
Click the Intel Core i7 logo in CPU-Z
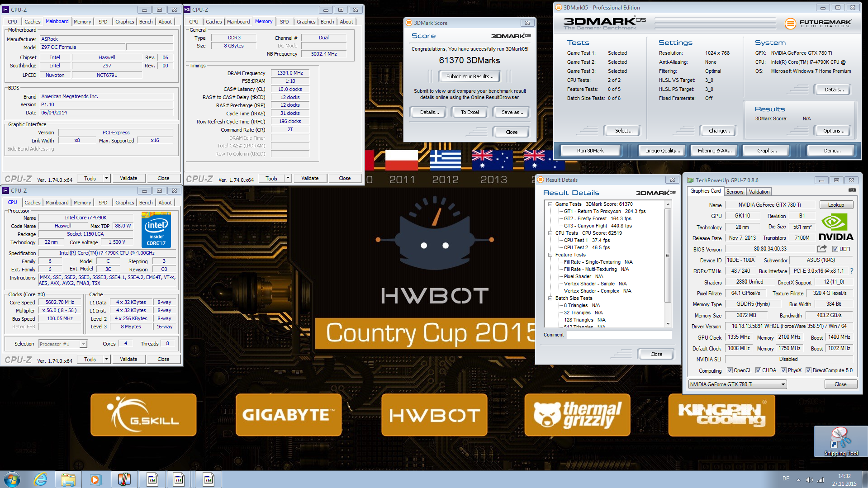tap(157, 230)
